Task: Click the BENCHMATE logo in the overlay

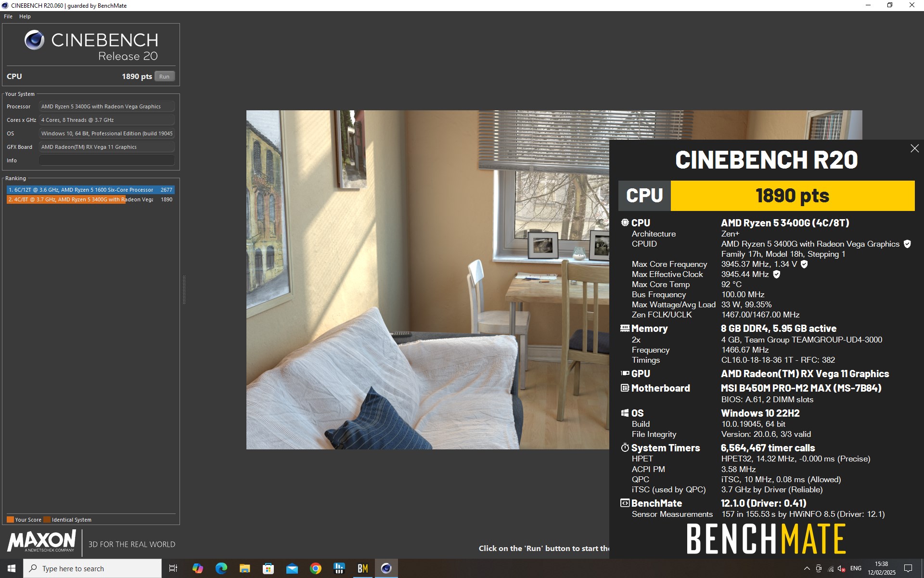Action: point(766,539)
